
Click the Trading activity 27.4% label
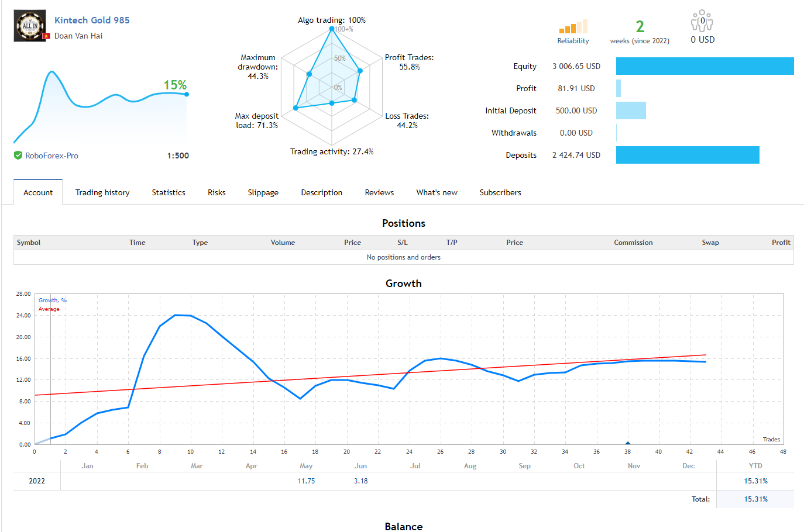tap(332, 151)
